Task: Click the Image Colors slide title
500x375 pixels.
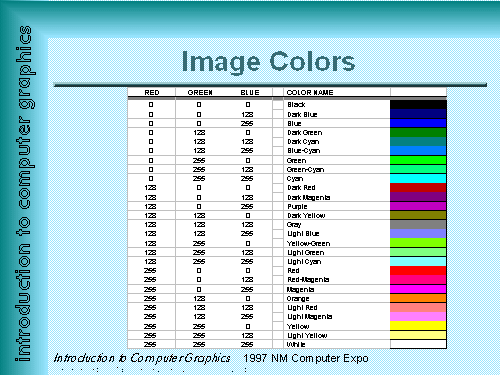Action: point(268,62)
